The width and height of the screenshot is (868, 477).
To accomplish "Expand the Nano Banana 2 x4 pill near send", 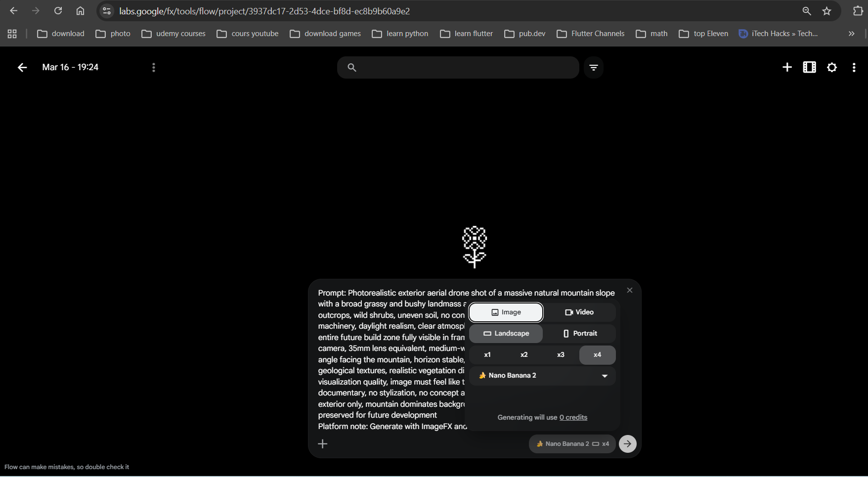I will coord(572,443).
